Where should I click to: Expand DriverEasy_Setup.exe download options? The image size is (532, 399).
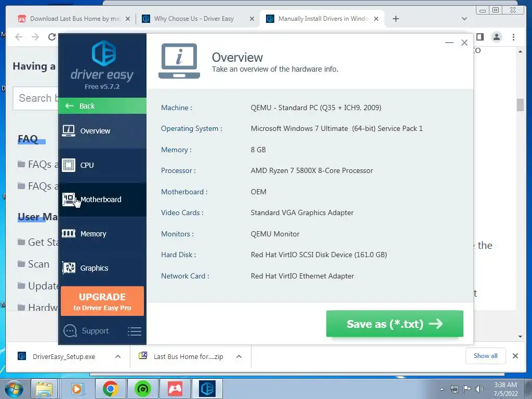coord(118,356)
